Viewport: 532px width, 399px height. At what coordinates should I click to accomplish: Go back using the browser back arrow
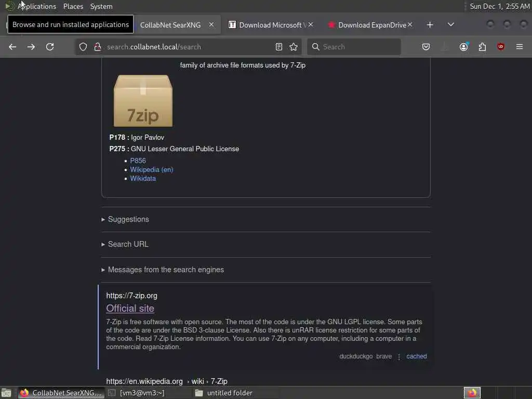[x=12, y=47]
